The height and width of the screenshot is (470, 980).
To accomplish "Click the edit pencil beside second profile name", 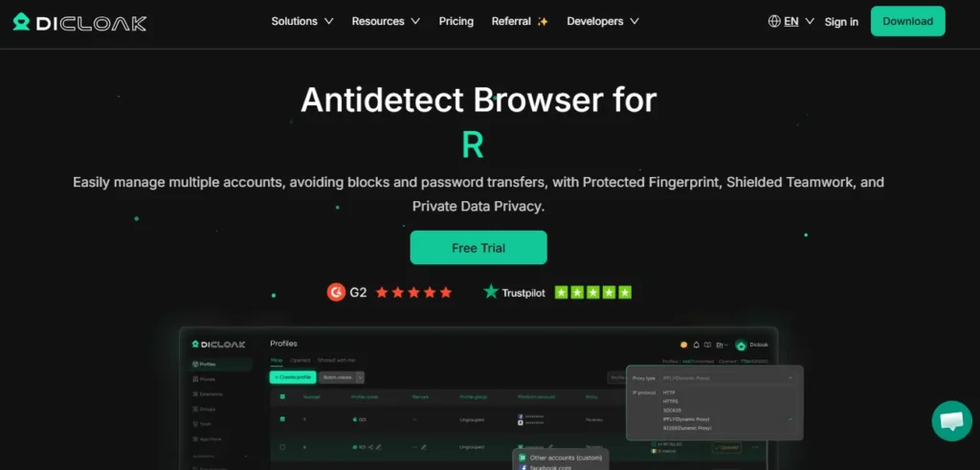I will click(379, 447).
